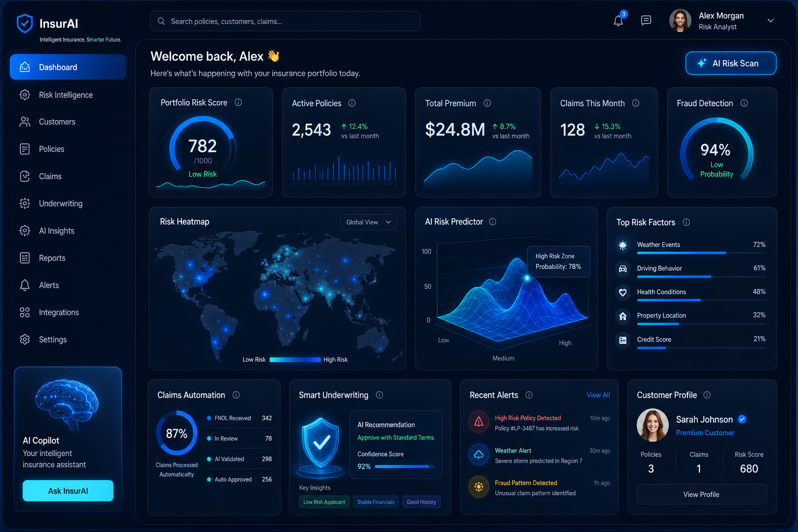Click the Weather Alert cloud icon
798x532 pixels.
479,455
